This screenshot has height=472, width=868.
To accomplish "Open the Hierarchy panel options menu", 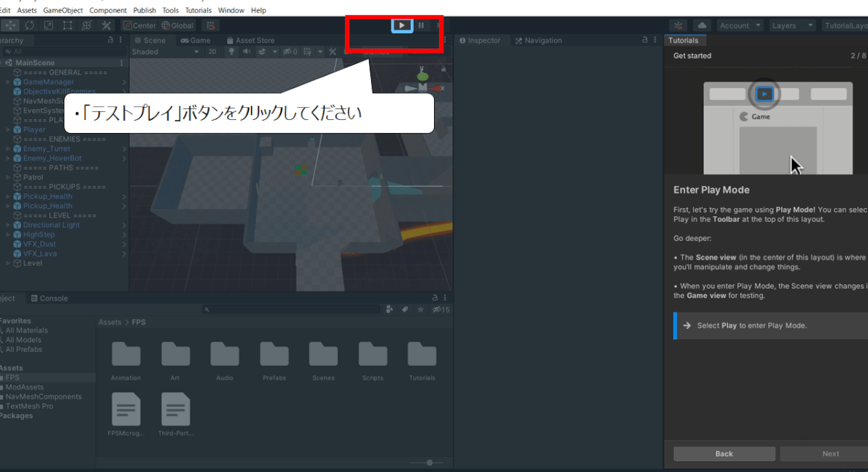I will point(122,40).
